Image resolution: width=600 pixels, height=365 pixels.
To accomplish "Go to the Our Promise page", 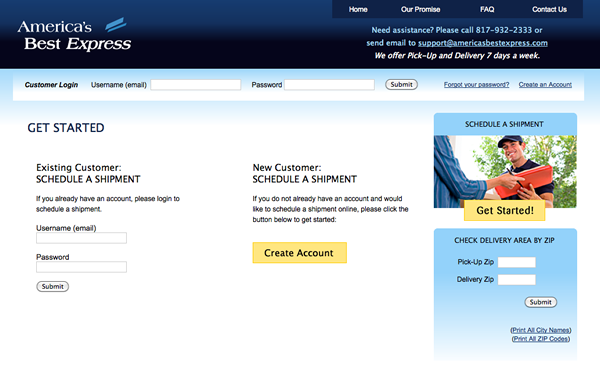I will click(x=420, y=9).
